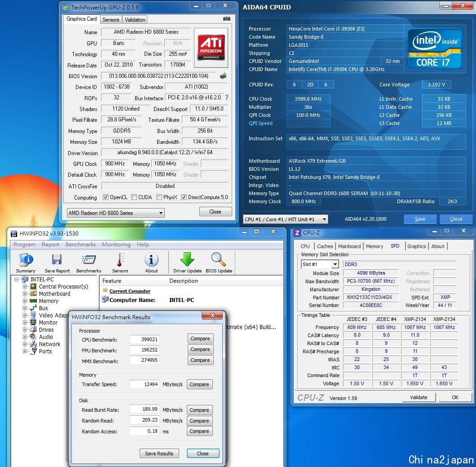This screenshot has width=476, height=467.
Task: Launch Benchmarks from HWiNFO32 toolbar
Action: pos(88,262)
